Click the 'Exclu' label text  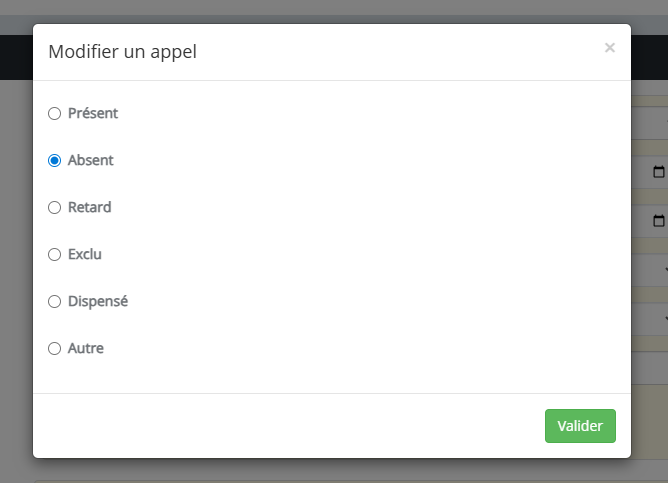tap(85, 255)
